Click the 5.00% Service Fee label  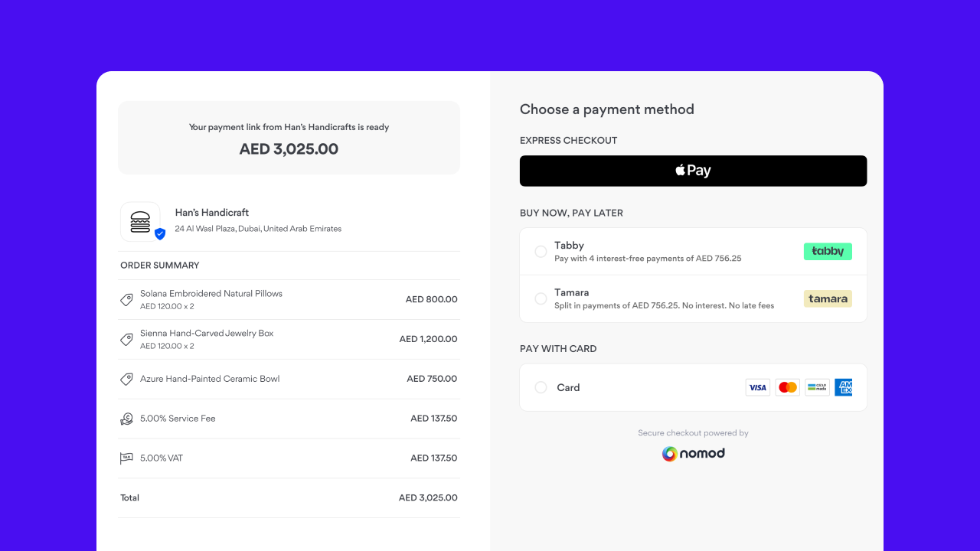(178, 419)
